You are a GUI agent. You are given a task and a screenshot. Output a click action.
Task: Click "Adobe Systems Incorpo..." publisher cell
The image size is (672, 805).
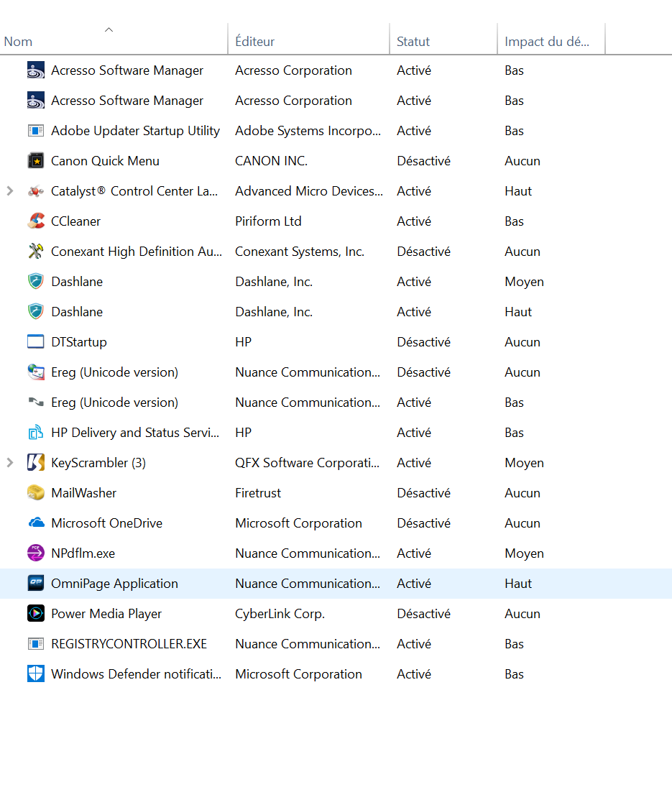pyautogui.click(x=308, y=131)
